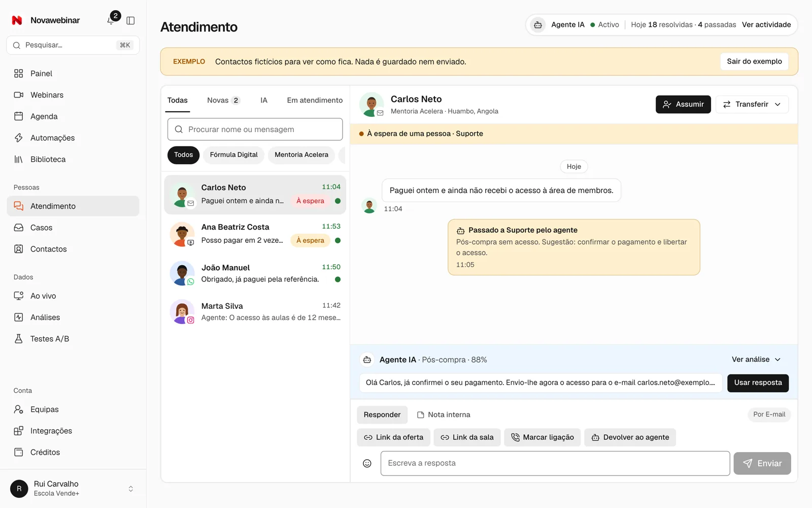The image size is (812, 508).
Task: Switch to Em atendimento tab
Action: coord(315,101)
